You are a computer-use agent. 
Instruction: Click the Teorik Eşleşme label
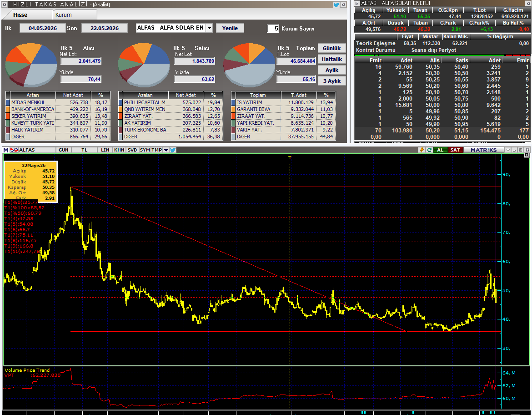[376, 43]
